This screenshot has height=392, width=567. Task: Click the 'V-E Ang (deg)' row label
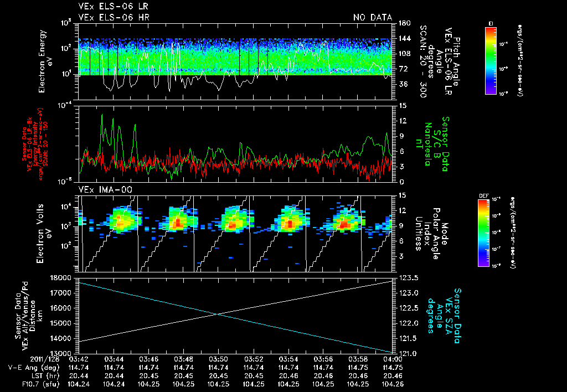[x=34, y=368]
